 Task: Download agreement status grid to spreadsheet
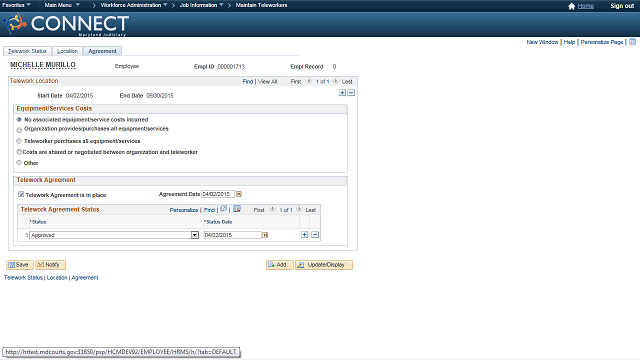237,209
